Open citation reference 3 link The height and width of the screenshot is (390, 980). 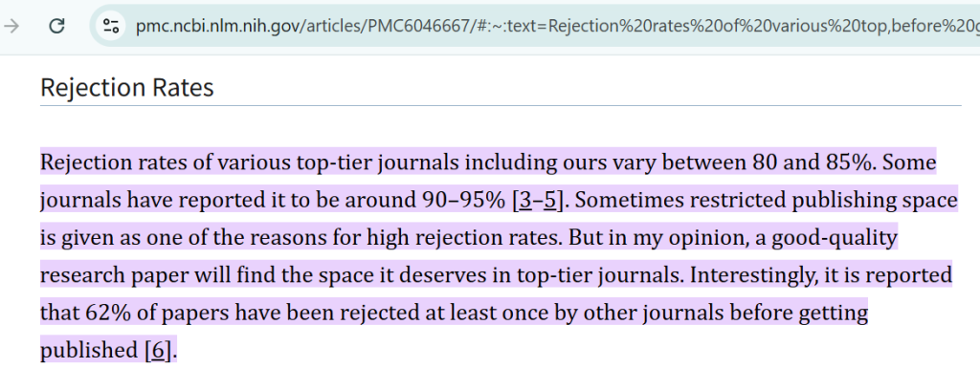point(523,201)
